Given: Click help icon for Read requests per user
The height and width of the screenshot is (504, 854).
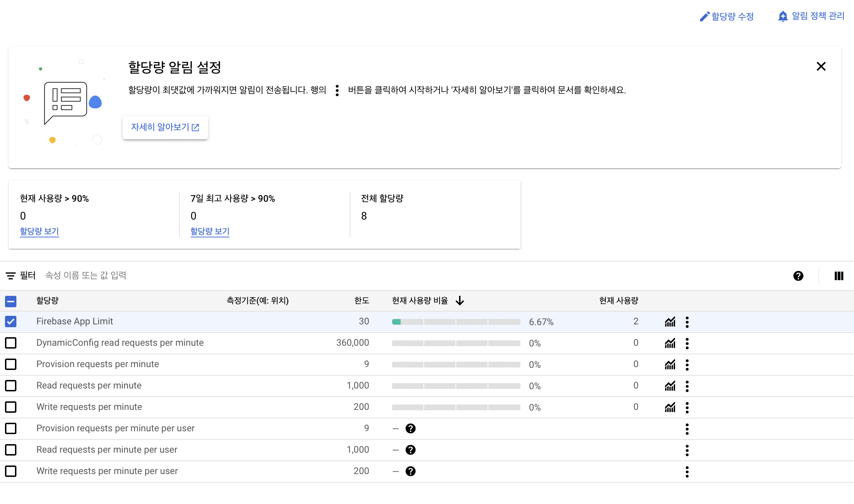Looking at the screenshot, I should pyautogui.click(x=411, y=450).
